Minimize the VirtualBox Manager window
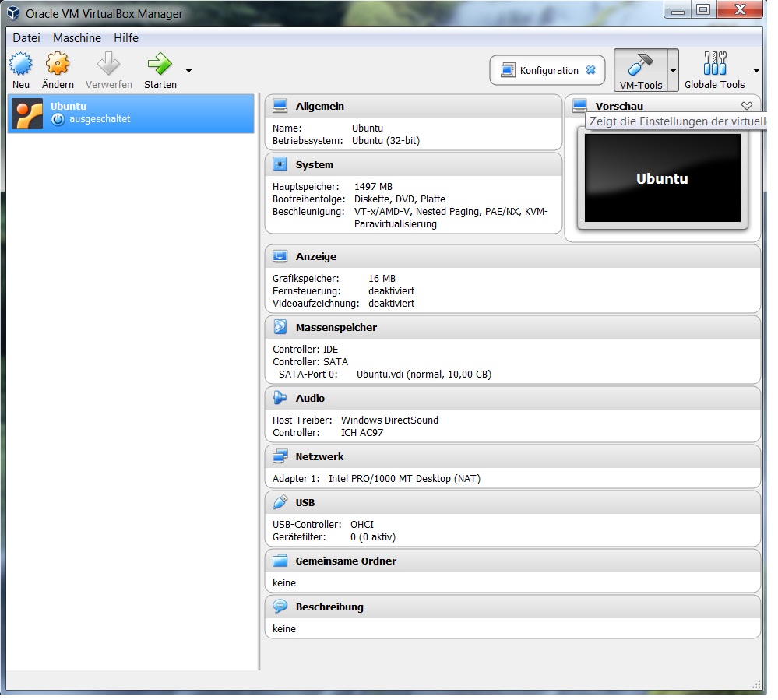 pyautogui.click(x=678, y=9)
